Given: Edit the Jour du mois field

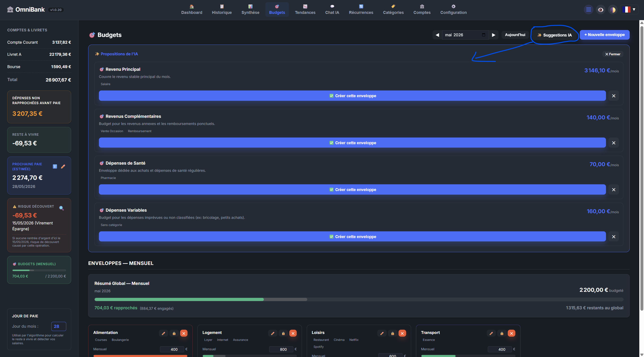Looking at the screenshot, I should [x=58, y=326].
